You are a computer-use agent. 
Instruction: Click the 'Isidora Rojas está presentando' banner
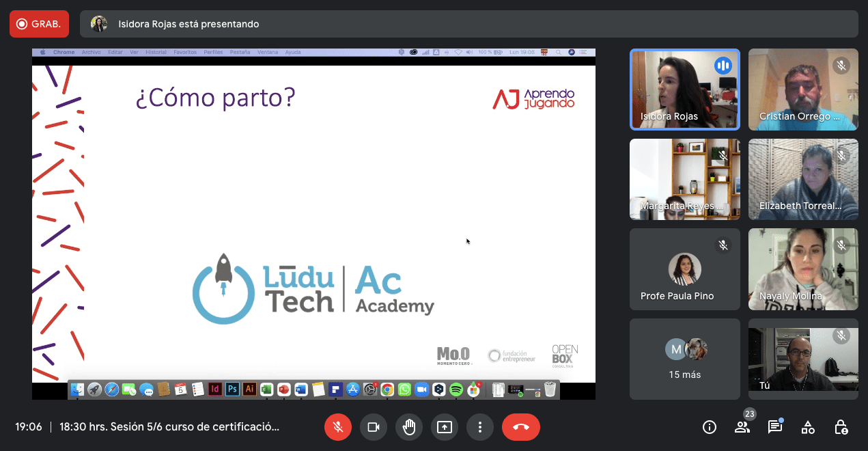[x=469, y=24]
